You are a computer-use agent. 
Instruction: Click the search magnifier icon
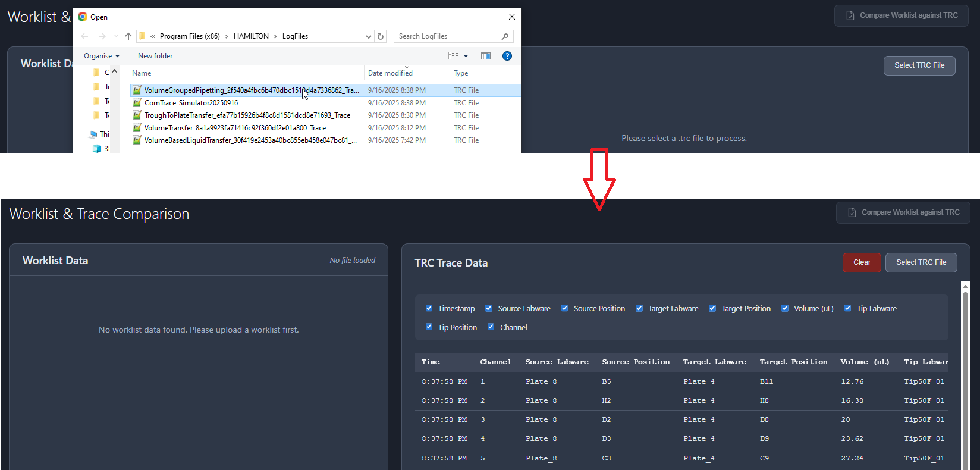pyautogui.click(x=505, y=36)
